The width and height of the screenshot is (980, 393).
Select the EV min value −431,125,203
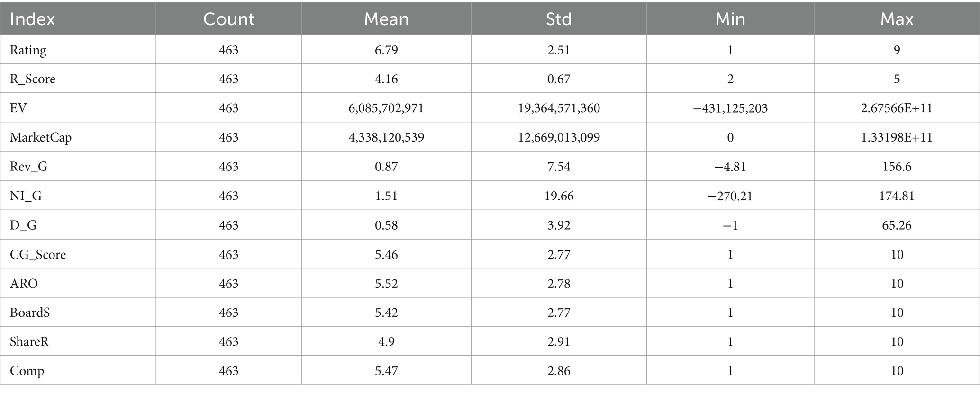point(730,108)
